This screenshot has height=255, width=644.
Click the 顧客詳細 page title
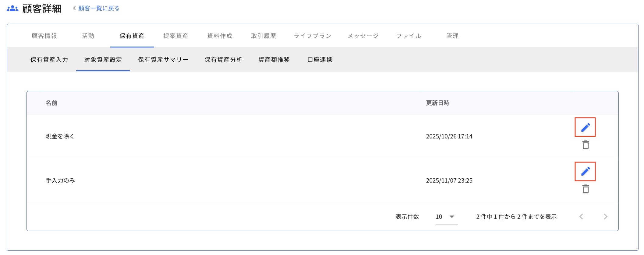(x=42, y=9)
